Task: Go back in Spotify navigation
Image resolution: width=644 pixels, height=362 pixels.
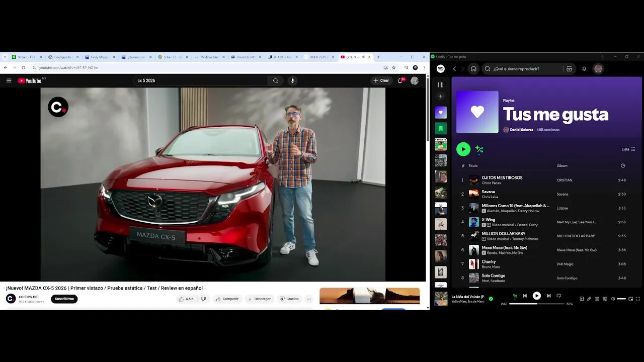Action: pyautogui.click(x=454, y=69)
